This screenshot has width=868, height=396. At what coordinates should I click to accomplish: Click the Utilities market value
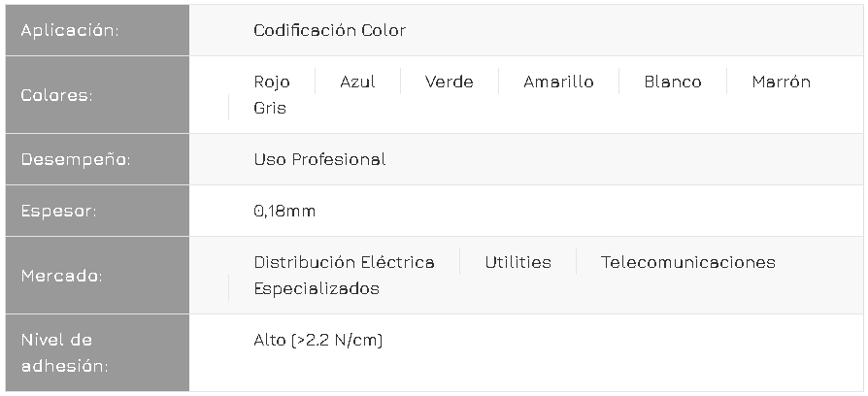[x=517, y=262]
